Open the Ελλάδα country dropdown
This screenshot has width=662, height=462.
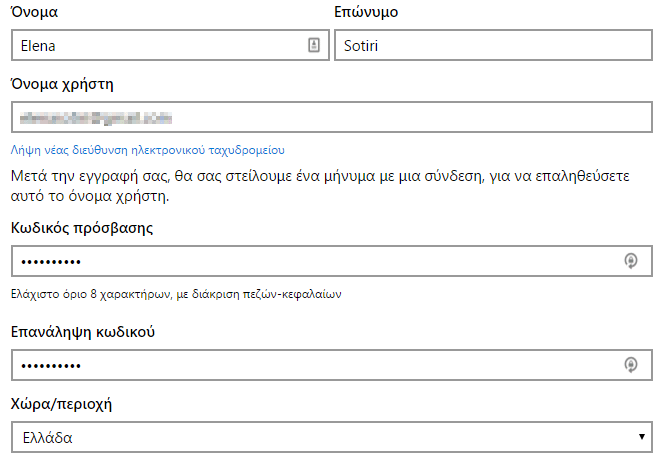coord(332,437)
